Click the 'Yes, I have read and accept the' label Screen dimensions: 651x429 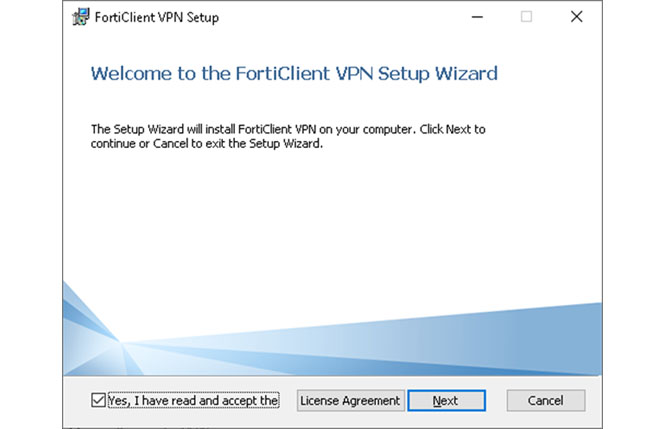pyautogui.click(x=192, y=400)
